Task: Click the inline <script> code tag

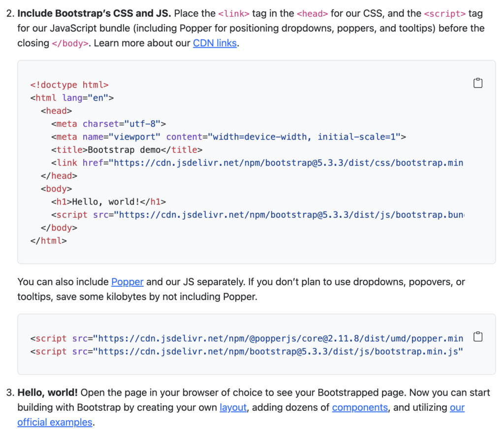Action: pos(444,14)
